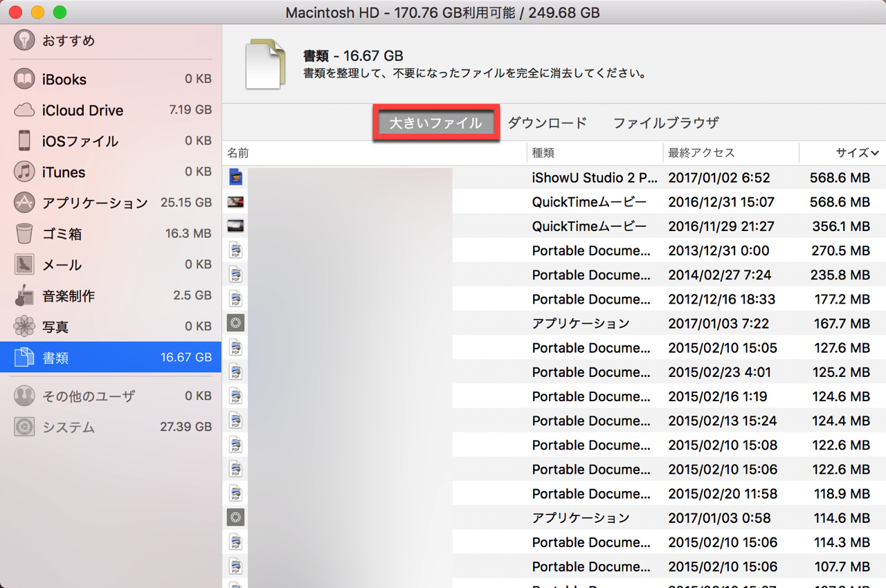This screenshot has height=588, width=886.
Task: Select the メール stamp icon
Action: point(24,264)
